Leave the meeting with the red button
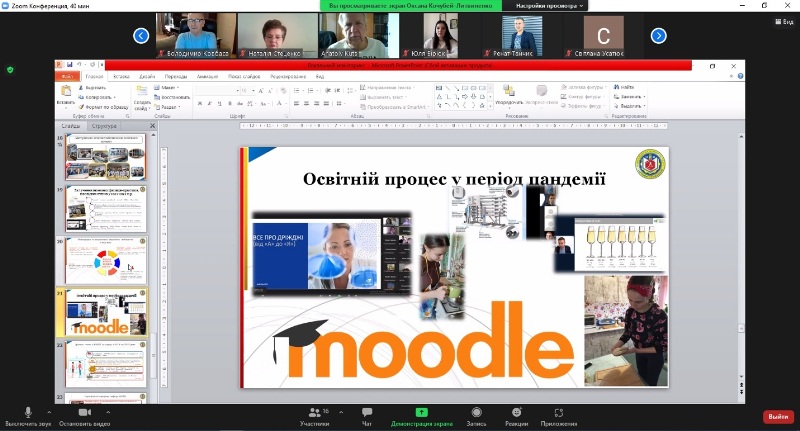Screen dimensions: 800x431 (x=778, y=417)
